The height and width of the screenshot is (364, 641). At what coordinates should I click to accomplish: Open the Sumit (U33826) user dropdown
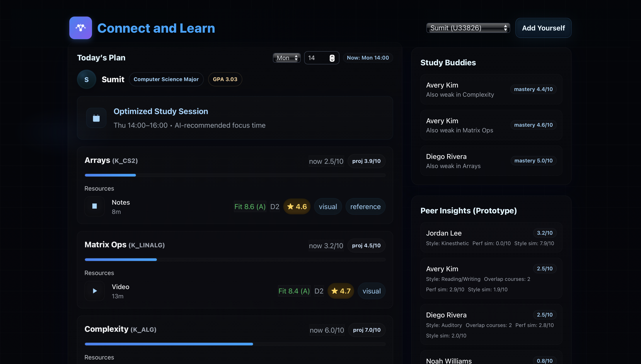(x=468, y=28)
